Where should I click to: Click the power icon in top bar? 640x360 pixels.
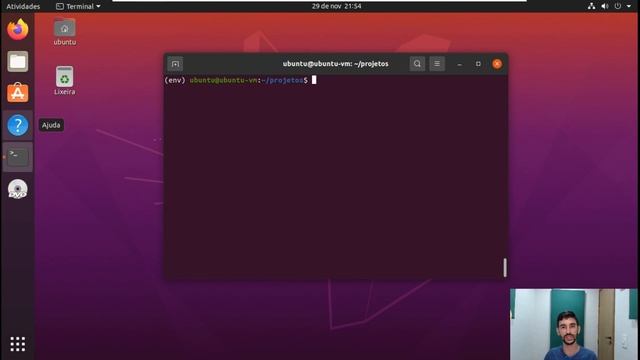(618, 6)
